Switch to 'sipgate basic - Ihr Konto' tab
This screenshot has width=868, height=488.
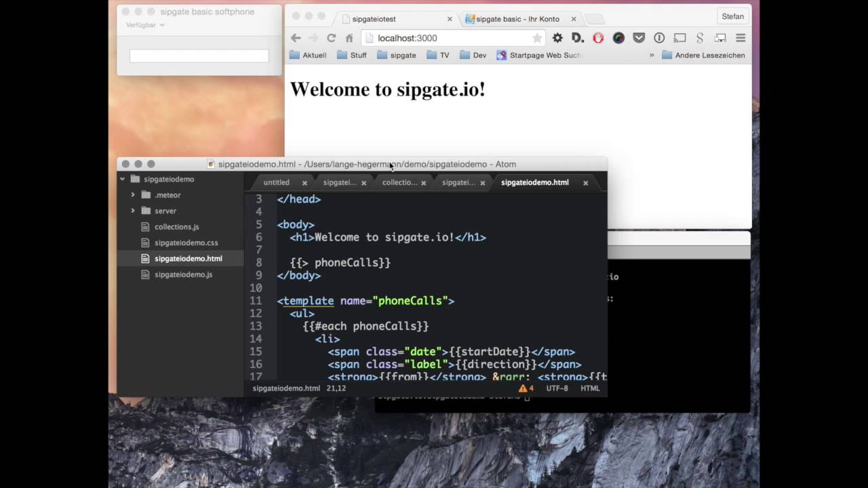(521, 19)
